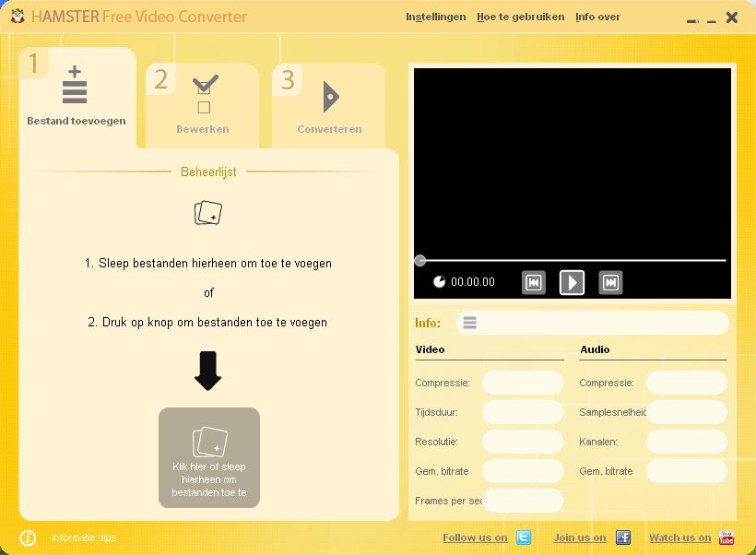Click the video Compressie input field

(x=523, y=382)
